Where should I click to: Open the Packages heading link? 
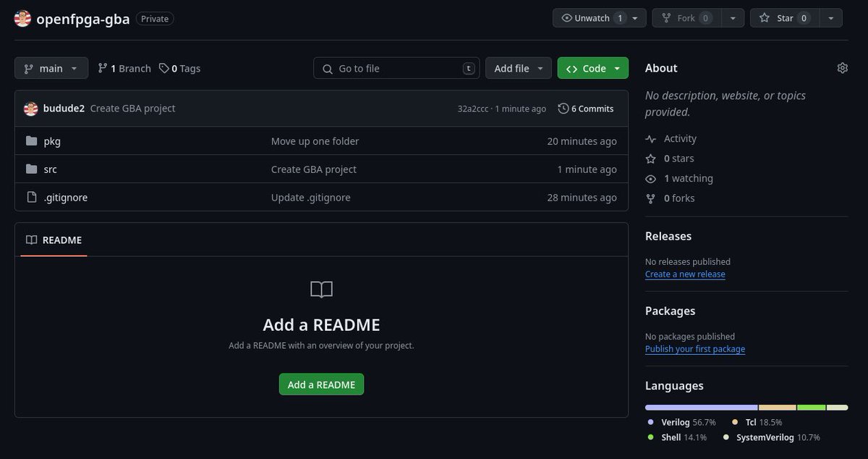(671, 311)
